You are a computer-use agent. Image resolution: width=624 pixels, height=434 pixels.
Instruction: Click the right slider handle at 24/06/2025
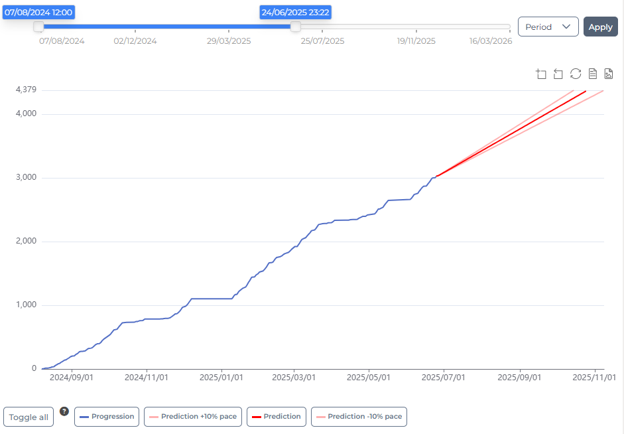coord(295,27)
